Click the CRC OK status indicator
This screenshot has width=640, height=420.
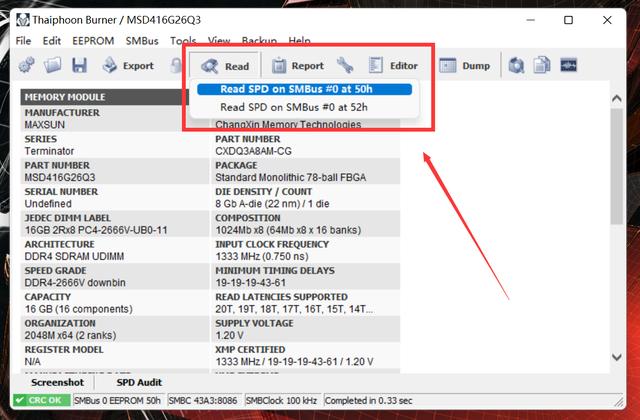coord(42,400)
